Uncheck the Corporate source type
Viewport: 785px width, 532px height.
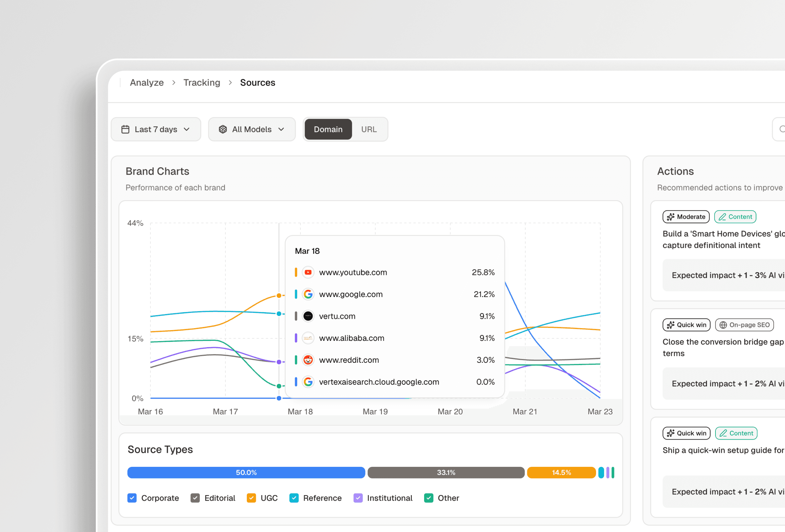click(132, 498)
